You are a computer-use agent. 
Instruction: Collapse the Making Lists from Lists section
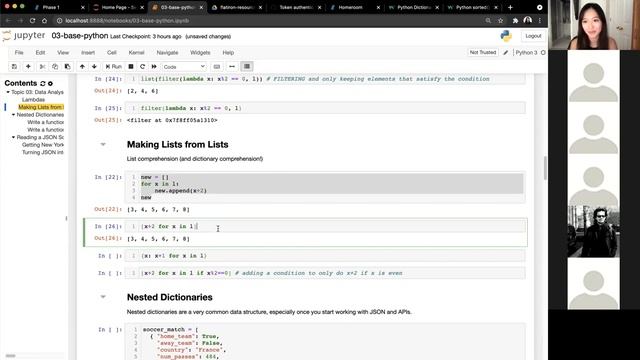click(103, 144)
